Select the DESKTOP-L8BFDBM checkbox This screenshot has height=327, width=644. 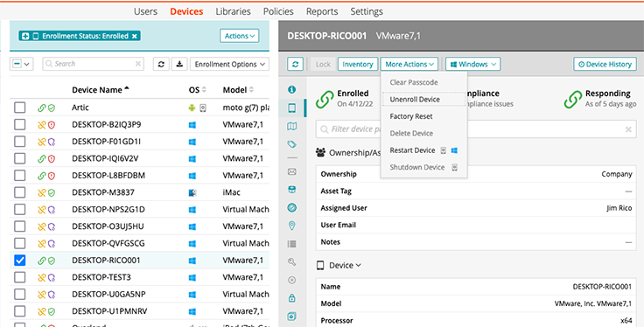[20, 176]
